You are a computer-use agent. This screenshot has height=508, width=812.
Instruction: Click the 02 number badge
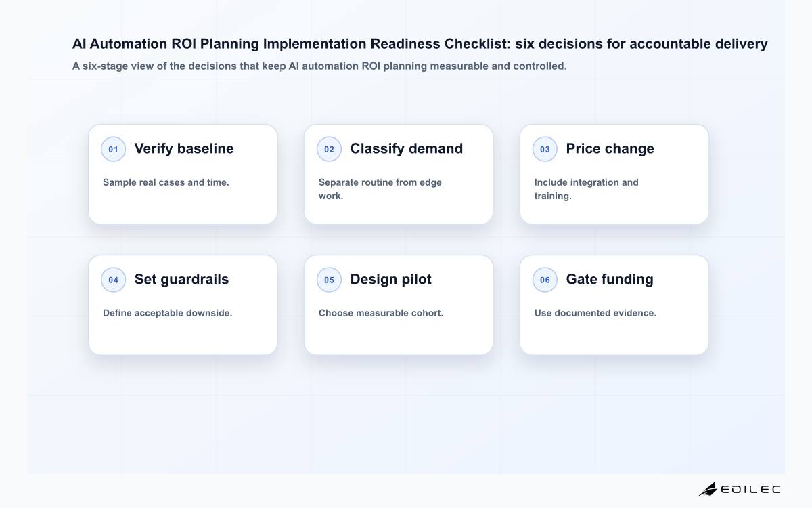tap(329, 149)
